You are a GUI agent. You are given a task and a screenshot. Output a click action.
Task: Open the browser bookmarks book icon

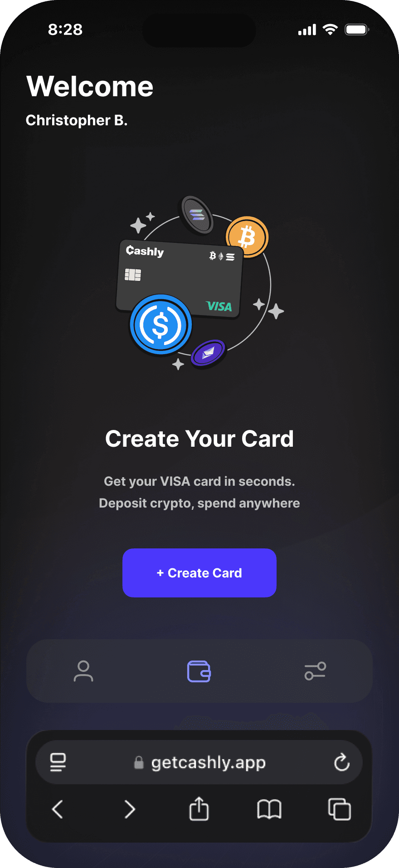tap(269, 809)
